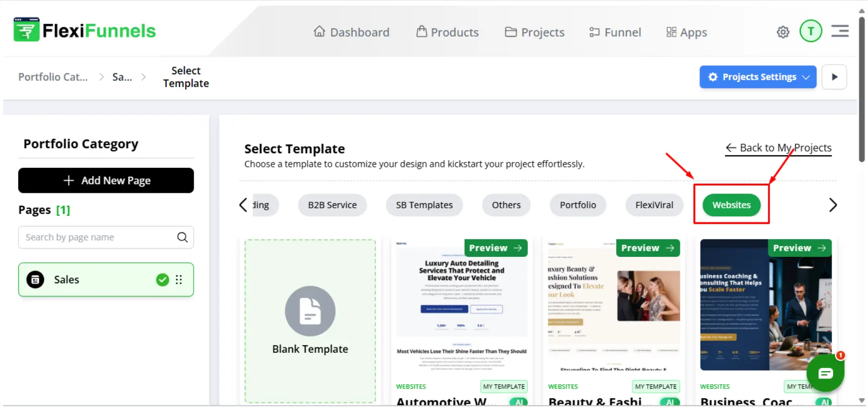Go to Projects in top navigation
This screenshot has height=410, width=868.
click(535, 32)
